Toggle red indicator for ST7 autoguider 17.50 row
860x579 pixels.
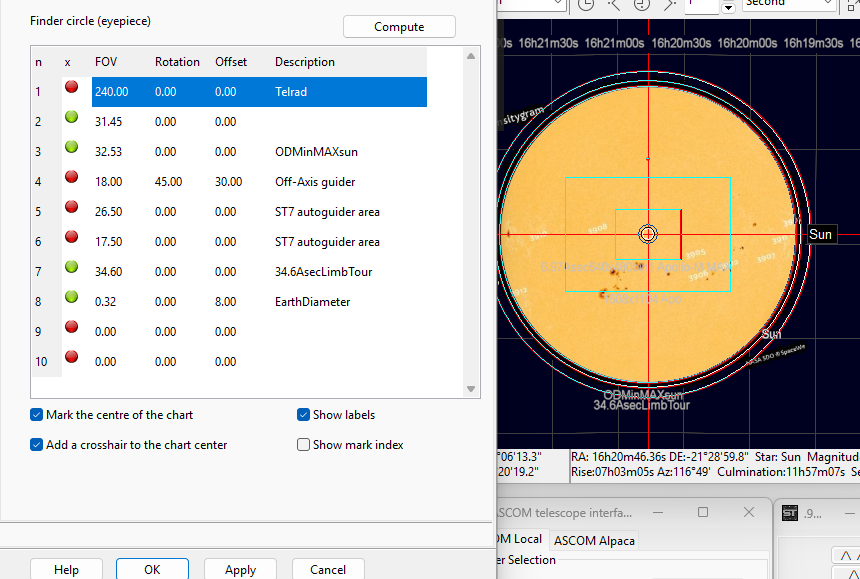pyautogui.click(x=71, y=237)
